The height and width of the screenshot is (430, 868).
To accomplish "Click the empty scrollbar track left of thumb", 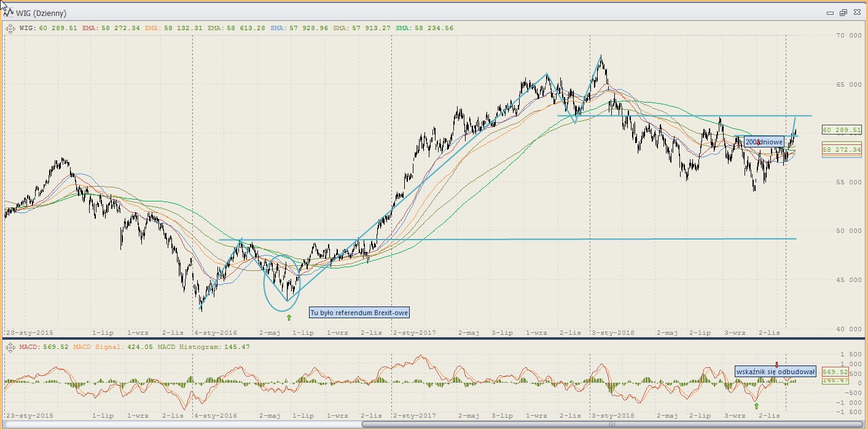I will tap(184, 424).
